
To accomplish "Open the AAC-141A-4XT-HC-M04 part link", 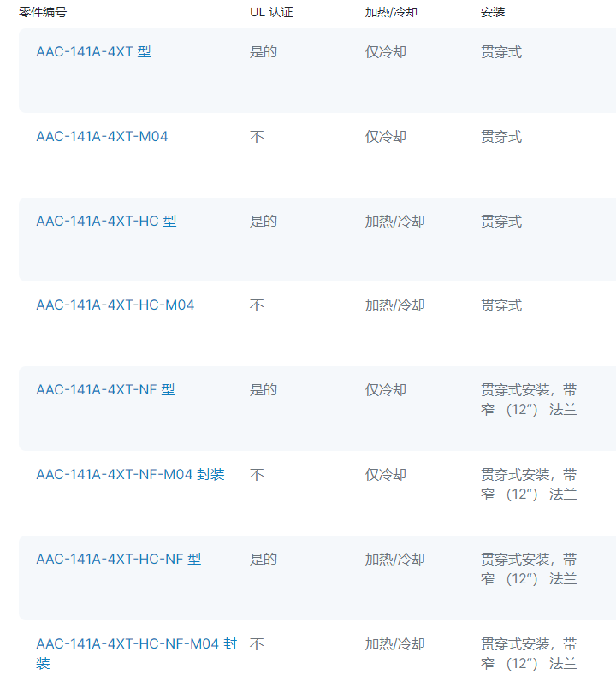I will tap(115, 305).
